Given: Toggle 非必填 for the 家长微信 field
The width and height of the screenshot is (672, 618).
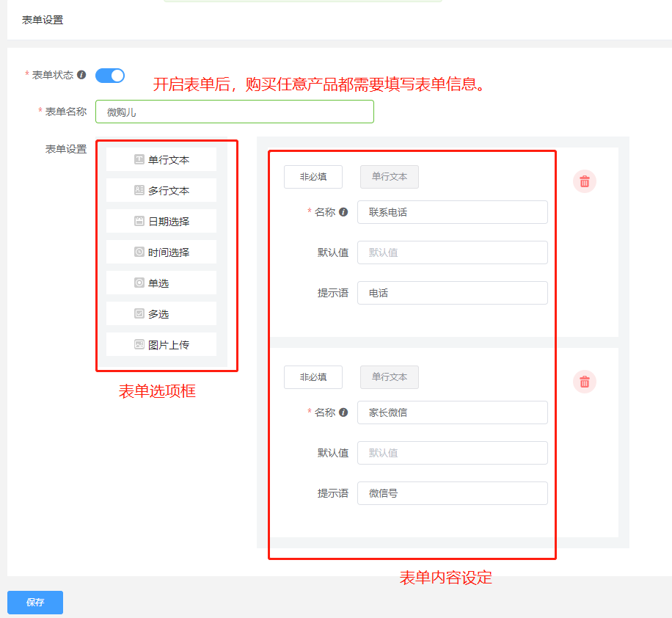Looking at the screenshot, I should coord(313,377).
